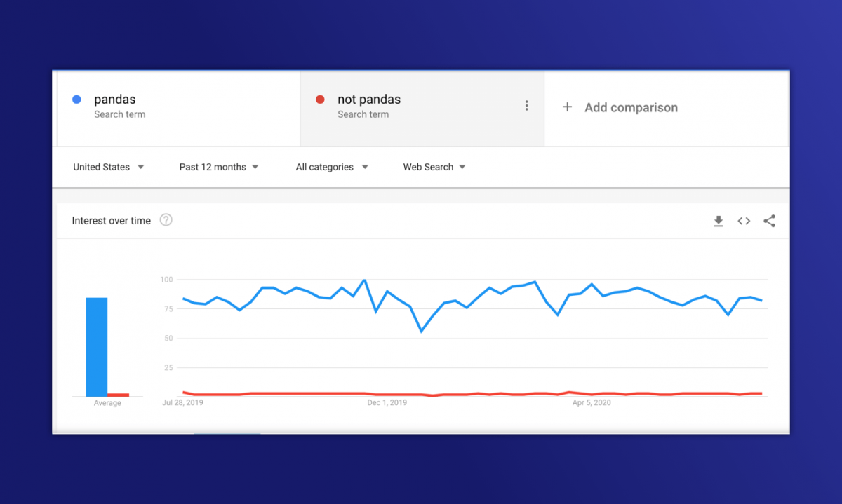The height and width of the screenshot is (504, 842).
Task: Click the Interest over time heading
Action: click(x=111, y=220)
